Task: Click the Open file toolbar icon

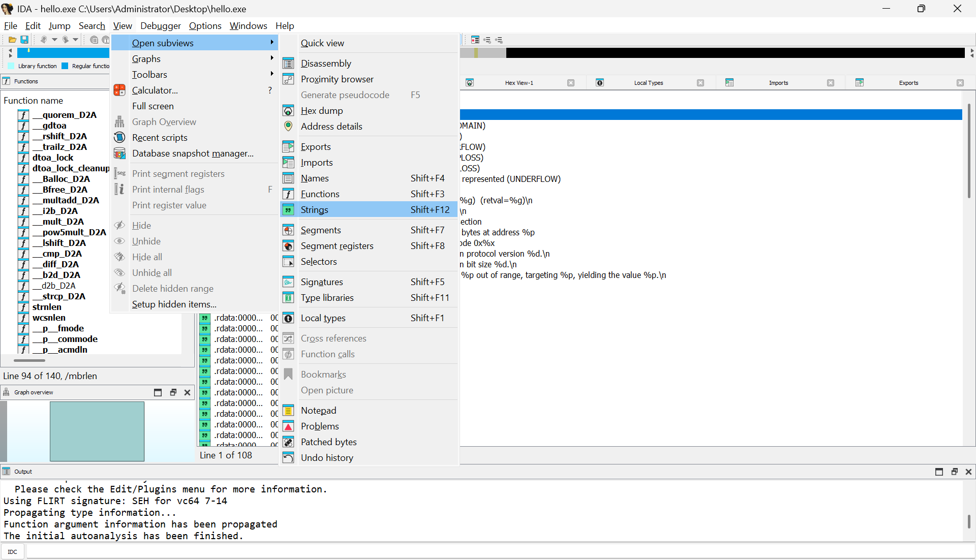Action: [12, 40]
